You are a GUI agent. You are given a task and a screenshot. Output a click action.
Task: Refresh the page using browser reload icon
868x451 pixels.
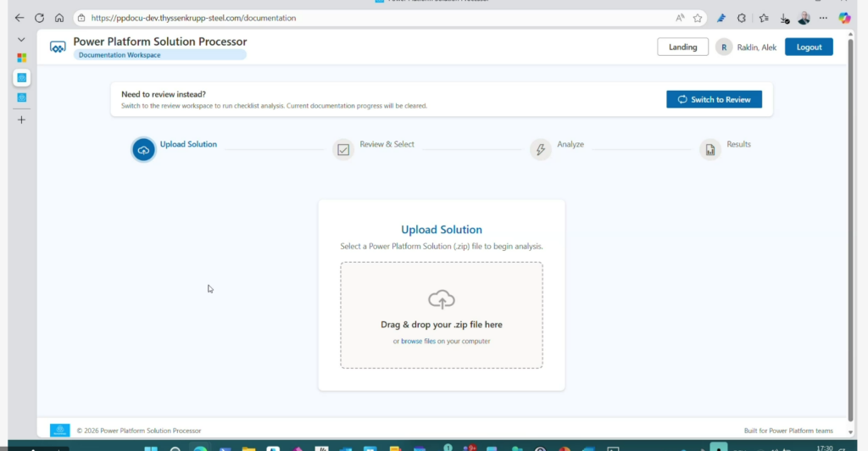click(x=39, y=18)
